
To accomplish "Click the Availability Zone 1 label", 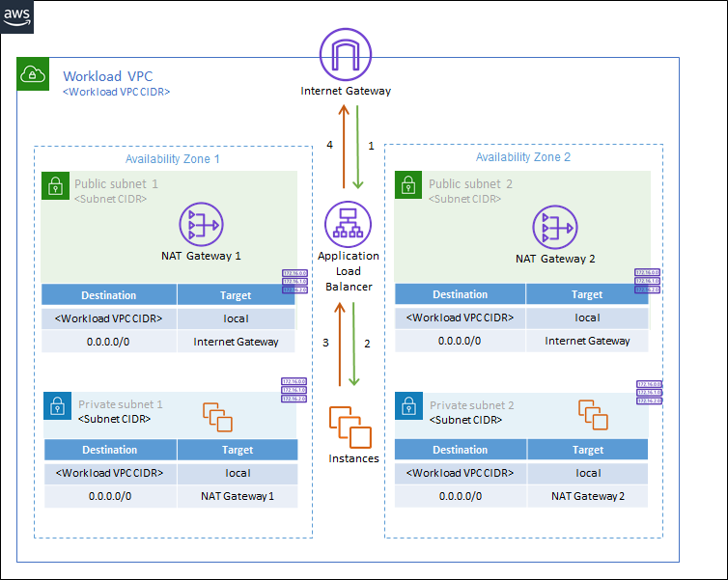I will (173, 158).
